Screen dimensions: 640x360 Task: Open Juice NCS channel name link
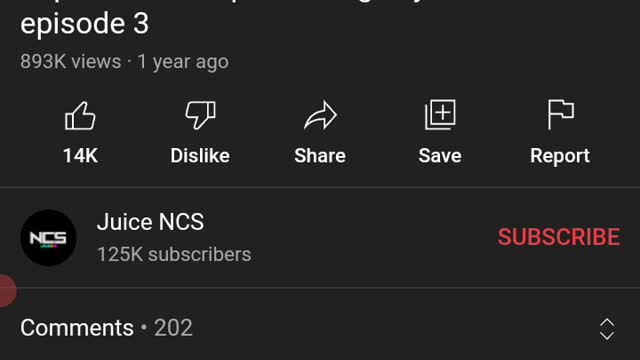pos(150,222)
